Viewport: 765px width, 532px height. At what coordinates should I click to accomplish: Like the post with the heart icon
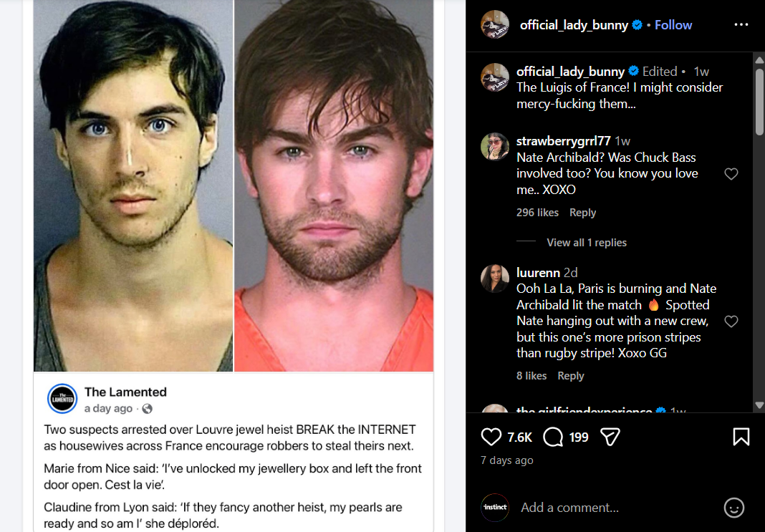click(x=491, y=437)
